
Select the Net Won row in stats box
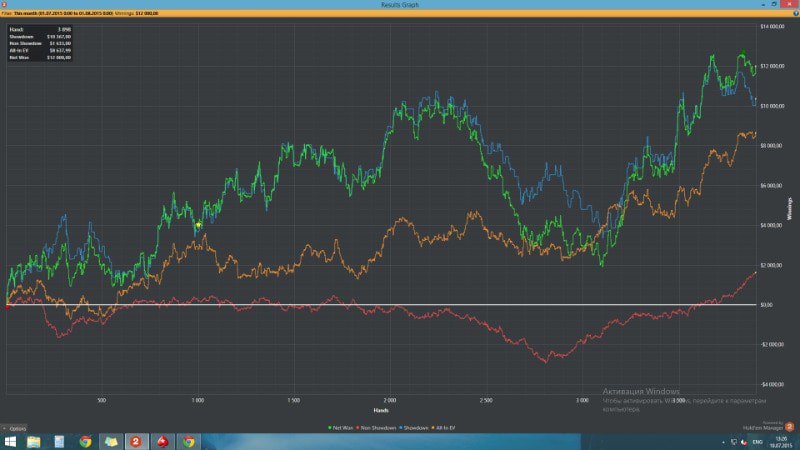pyautogui.click(x=40, y=58)
